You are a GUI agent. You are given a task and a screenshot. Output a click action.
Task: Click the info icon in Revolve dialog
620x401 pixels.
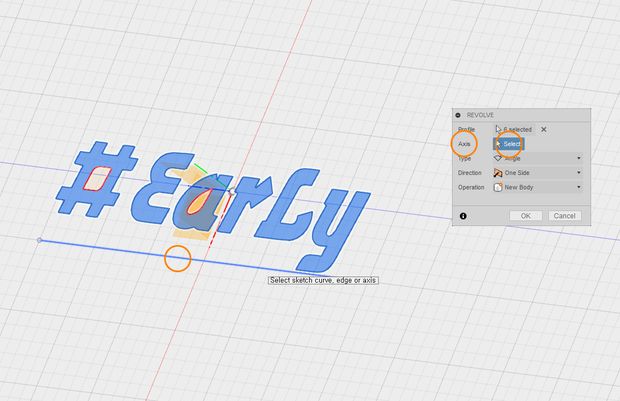[463, 216]
